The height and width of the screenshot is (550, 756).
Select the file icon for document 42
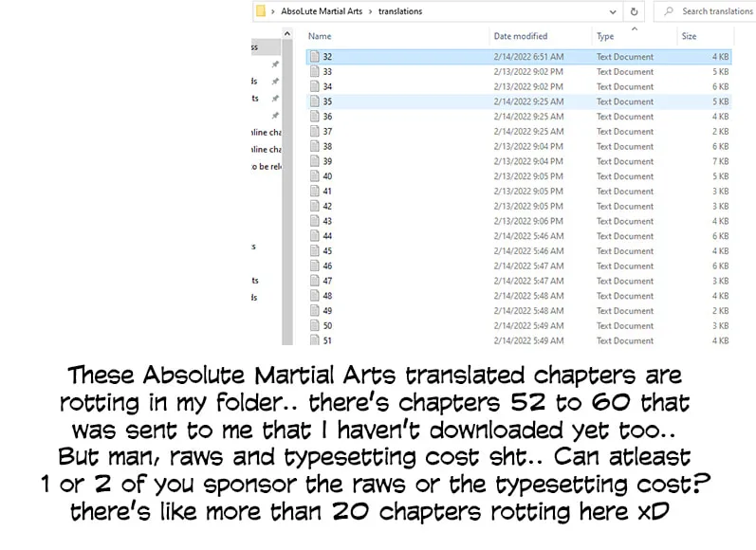click(x=315, y=206)
